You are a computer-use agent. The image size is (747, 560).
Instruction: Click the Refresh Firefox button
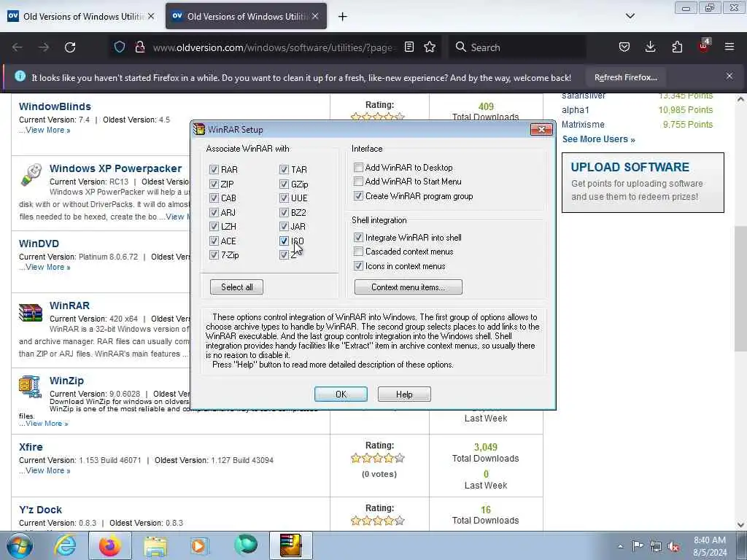coord(625,77)
